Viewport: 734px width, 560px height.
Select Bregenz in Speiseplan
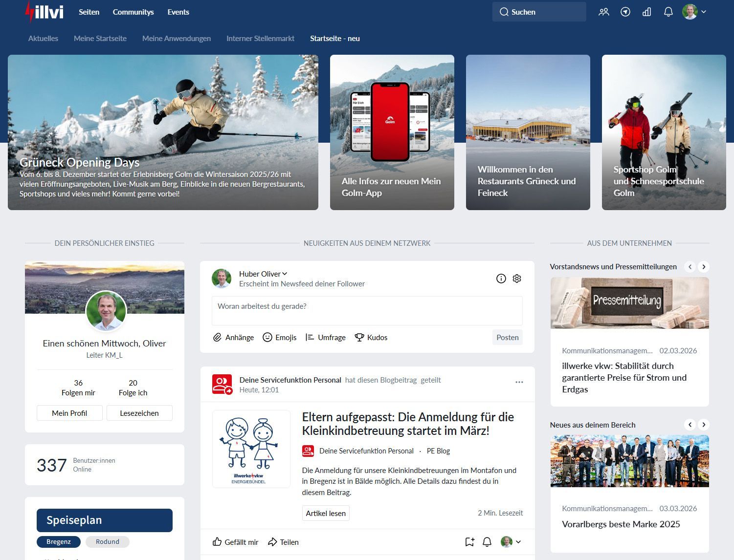59,541
